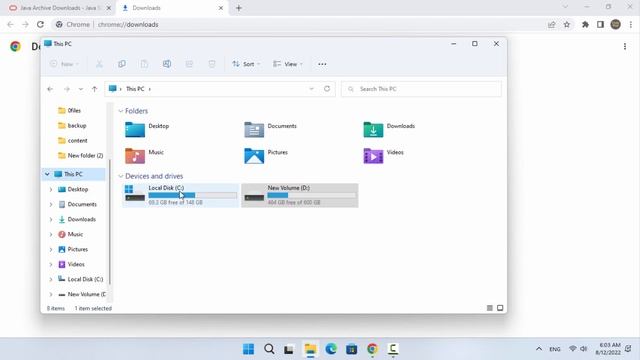The height and width of the screenshot is (360, 640).
Task: Expand Local Disk (C:) tree node
Action: tap(51, 280)
